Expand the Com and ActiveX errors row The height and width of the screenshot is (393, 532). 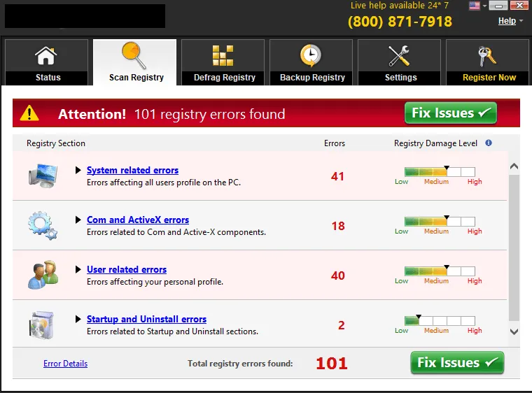click(x=78, y=220)
